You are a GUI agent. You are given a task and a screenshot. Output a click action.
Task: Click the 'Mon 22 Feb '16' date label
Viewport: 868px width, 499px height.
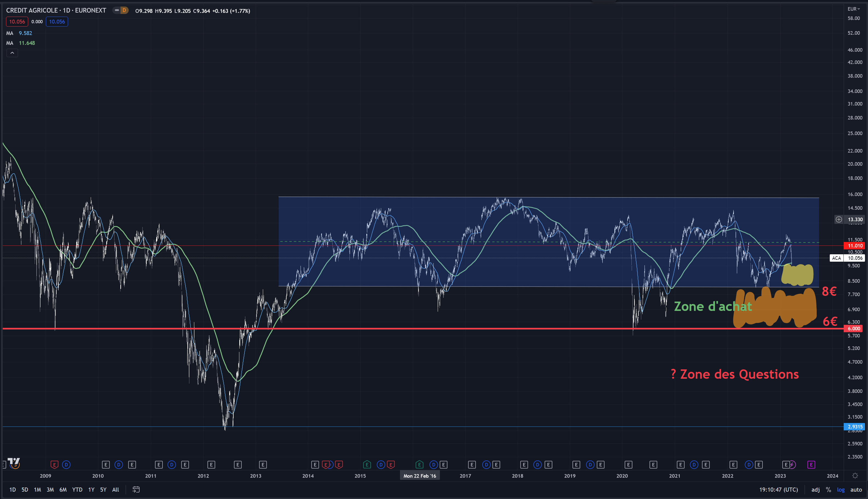point(420,476)
